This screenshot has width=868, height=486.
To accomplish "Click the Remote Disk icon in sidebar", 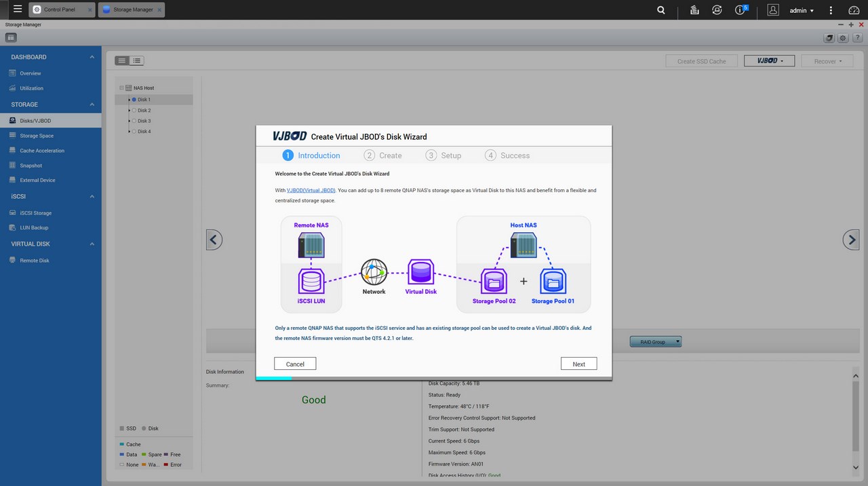I will [12, 261].
